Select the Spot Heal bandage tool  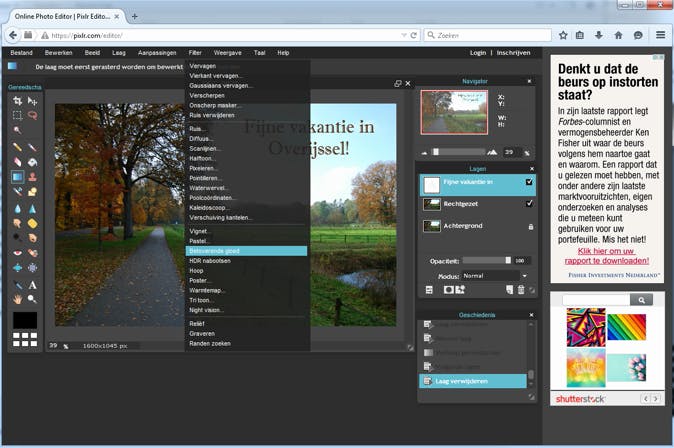coord(32,253)
